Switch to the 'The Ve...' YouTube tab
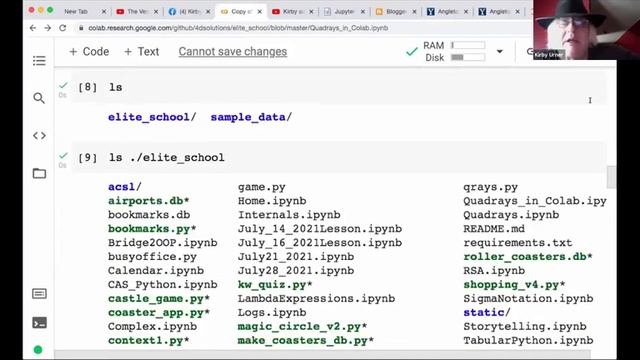Image resolution: width=640 pixels, height=360 pixels. click(x=137, y=12)
